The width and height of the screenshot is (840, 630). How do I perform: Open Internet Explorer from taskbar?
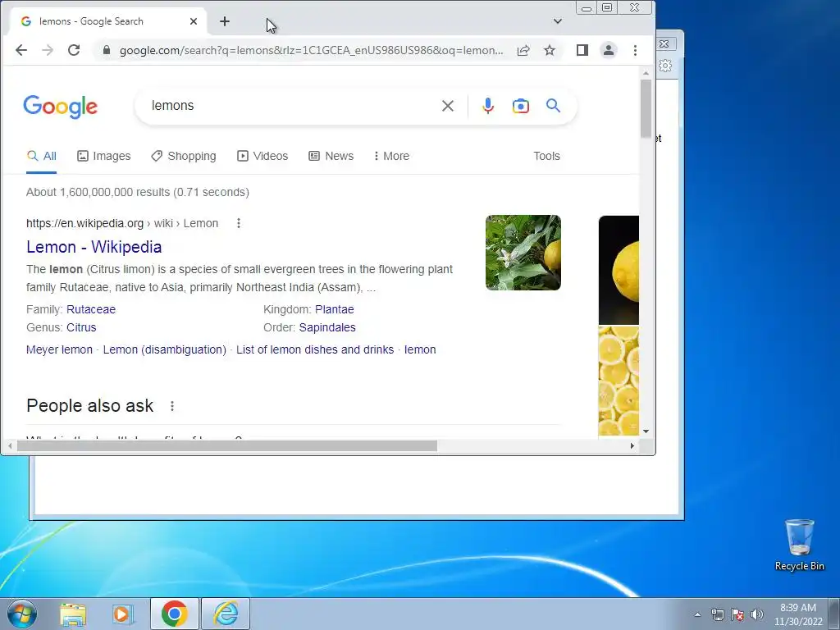[226, 614]
